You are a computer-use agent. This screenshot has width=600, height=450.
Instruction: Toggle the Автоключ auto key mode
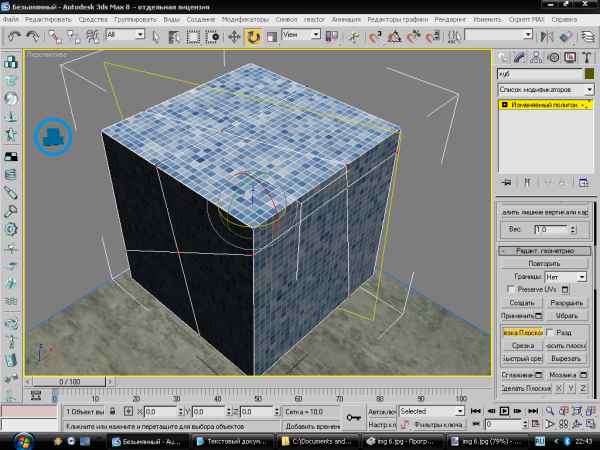[x=380, y=411]
